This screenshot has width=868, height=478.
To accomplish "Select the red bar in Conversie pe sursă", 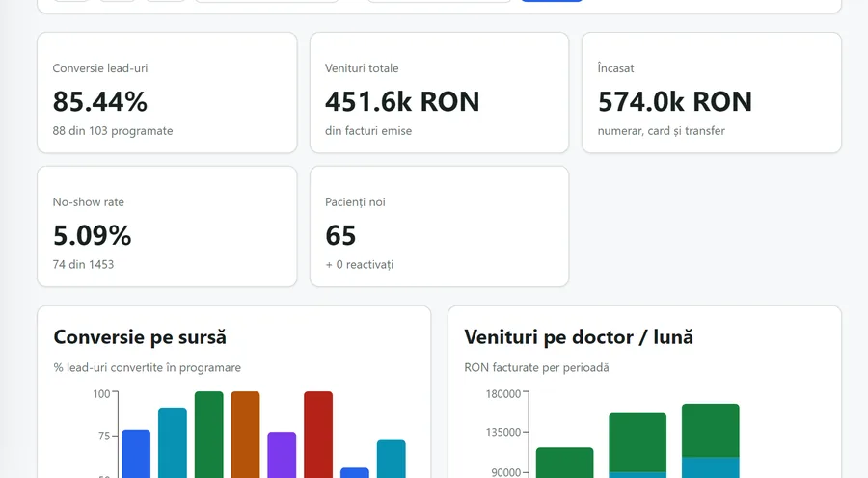I will coord(318,435).
